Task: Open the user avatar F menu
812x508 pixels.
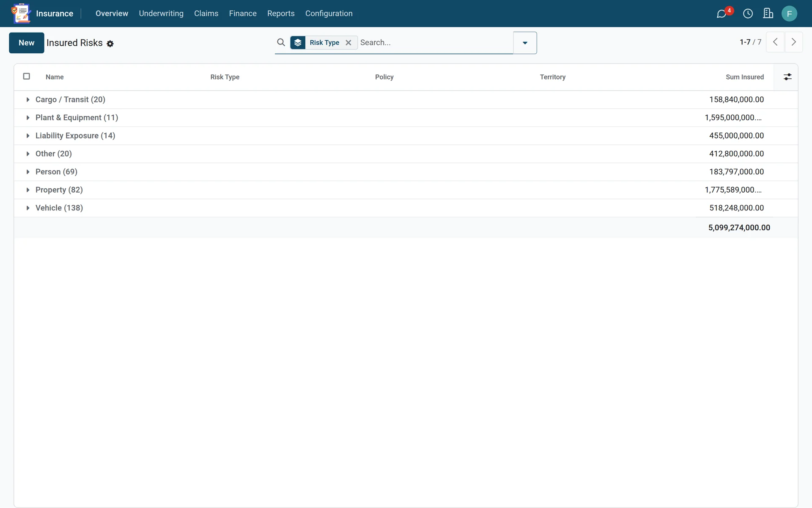Action: pyautogui.click(x=789, y=14)
